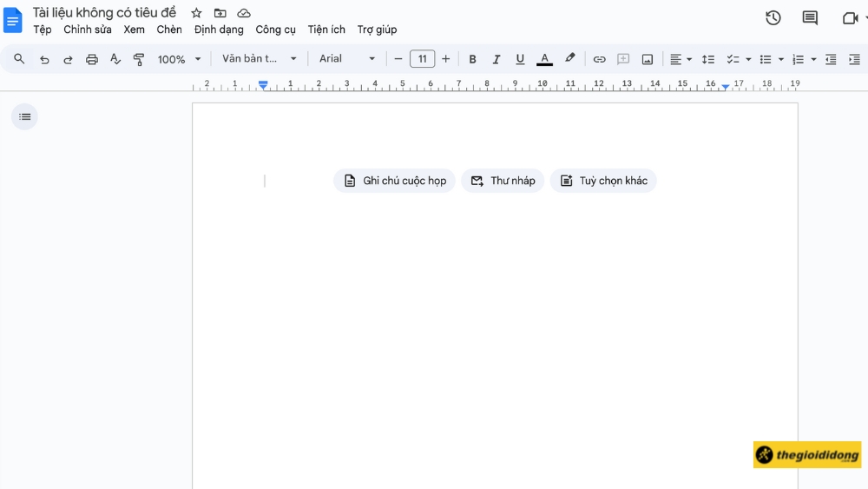
Task: Click the Thư nháp button
Action: 503,181
